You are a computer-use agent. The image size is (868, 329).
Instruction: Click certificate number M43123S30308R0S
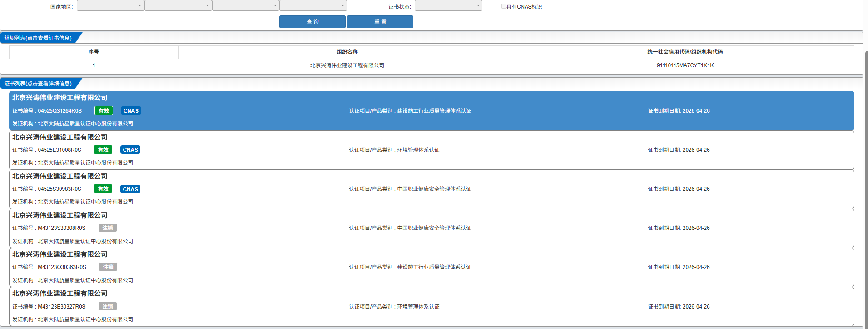pyautogui.click(x=62, y=228)
